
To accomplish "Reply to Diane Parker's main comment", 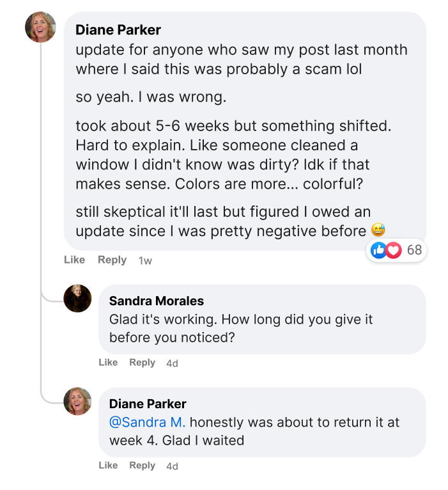I will pos(112,260).
